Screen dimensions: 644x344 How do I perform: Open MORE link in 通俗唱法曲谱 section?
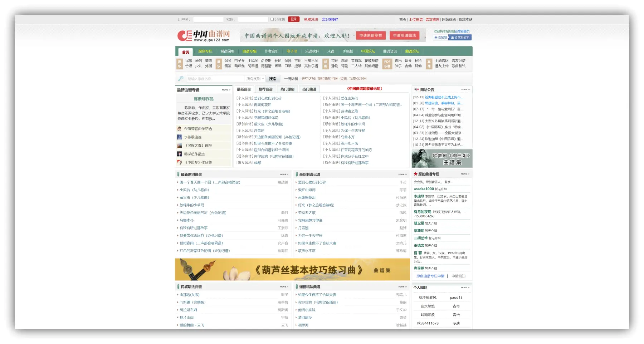402,287
